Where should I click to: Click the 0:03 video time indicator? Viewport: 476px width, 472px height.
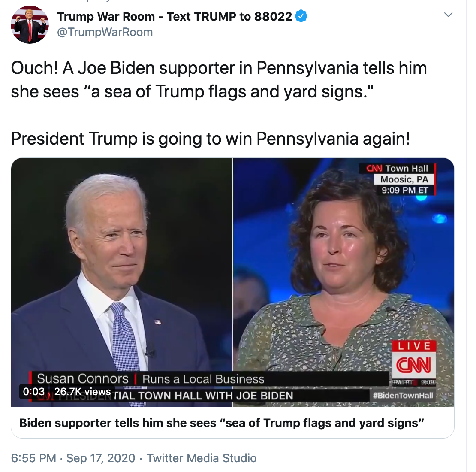[x=34, y=391]
